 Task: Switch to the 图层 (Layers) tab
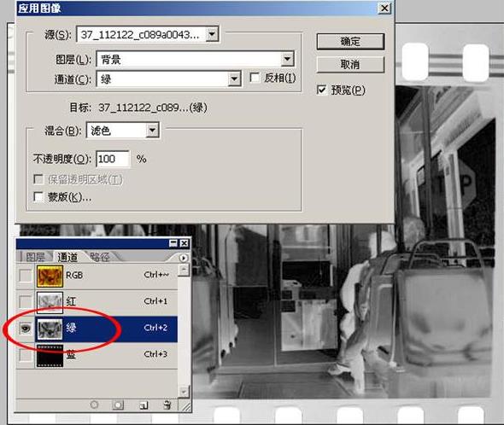(x=35, y=258)
